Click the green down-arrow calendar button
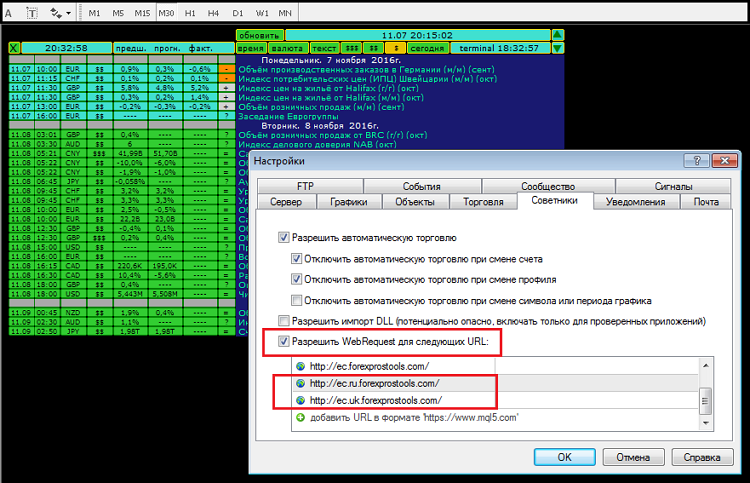The height and width of the screenshot is (483, 750). point(558,48)
